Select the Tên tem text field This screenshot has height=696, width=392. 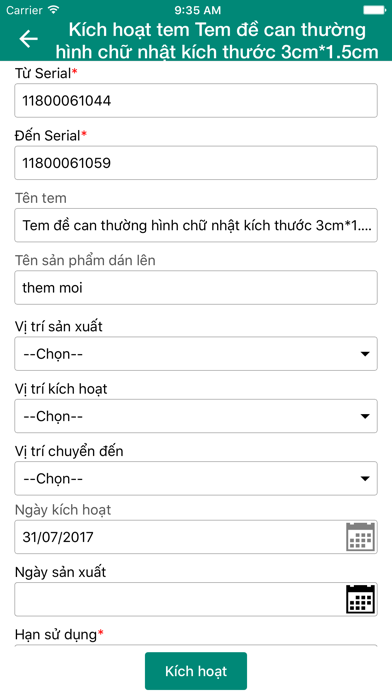click(196, 225)
